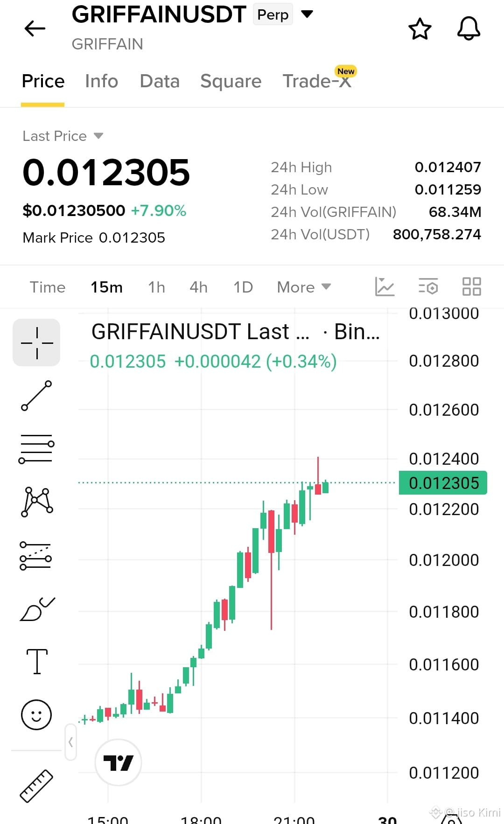Go back with the left arrow icon
The width and height of the screenshot is (504, 824).
click(35, 28)
